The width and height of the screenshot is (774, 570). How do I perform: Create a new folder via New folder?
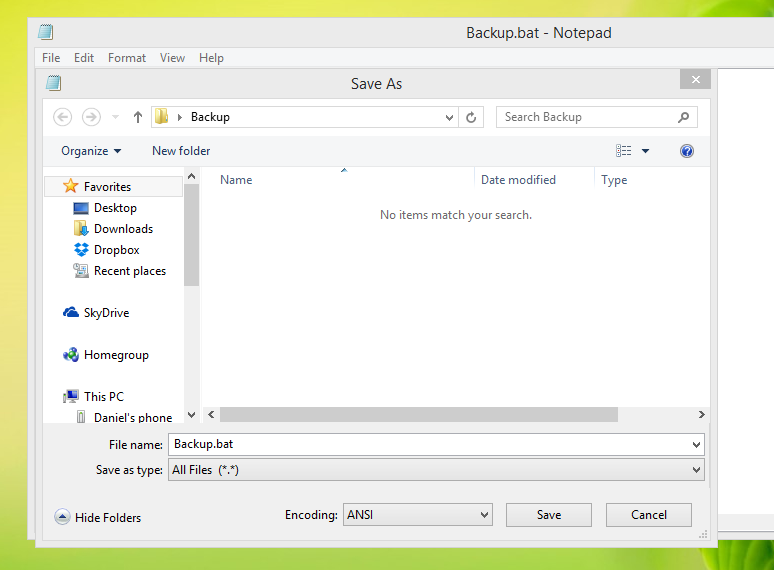coord(181,151)
